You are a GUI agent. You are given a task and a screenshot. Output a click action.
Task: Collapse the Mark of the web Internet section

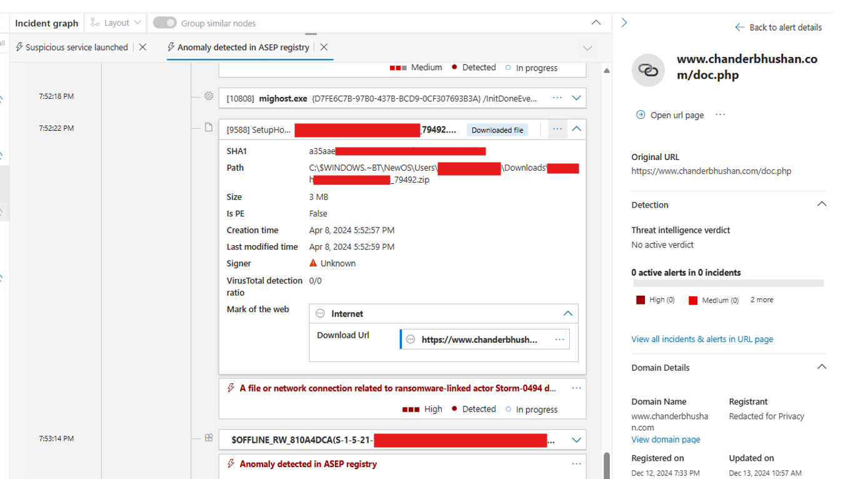point(567,314)
